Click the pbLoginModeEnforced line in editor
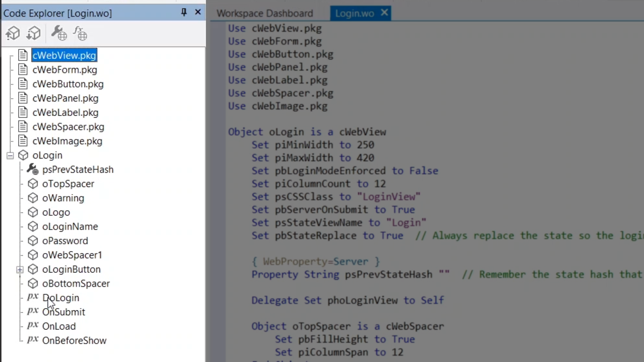The width and height of the screenshot is (644, 362). 345,171
